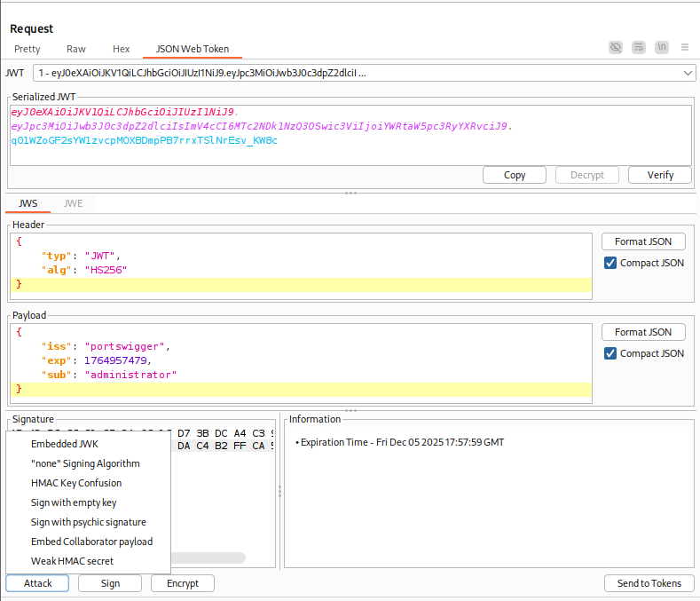Toggle the line wrap icon
This screenshot has width=700, height=601.
point(639,47)
